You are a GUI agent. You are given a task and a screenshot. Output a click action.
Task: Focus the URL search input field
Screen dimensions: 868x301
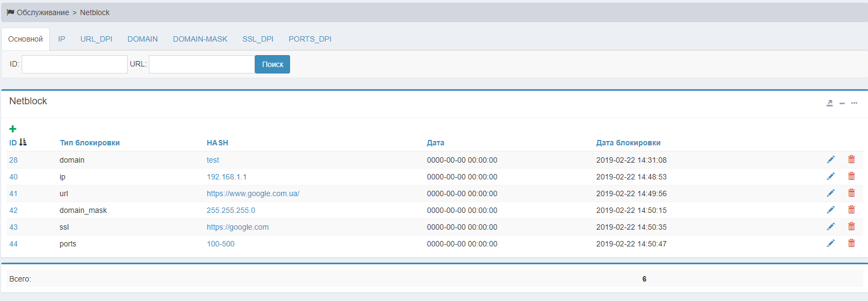point(201,64)
